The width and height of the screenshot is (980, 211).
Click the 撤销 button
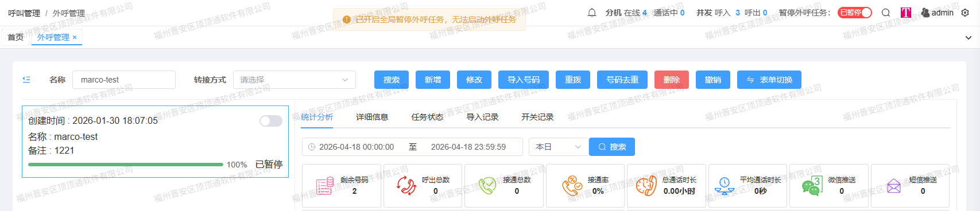coord(713,80)
